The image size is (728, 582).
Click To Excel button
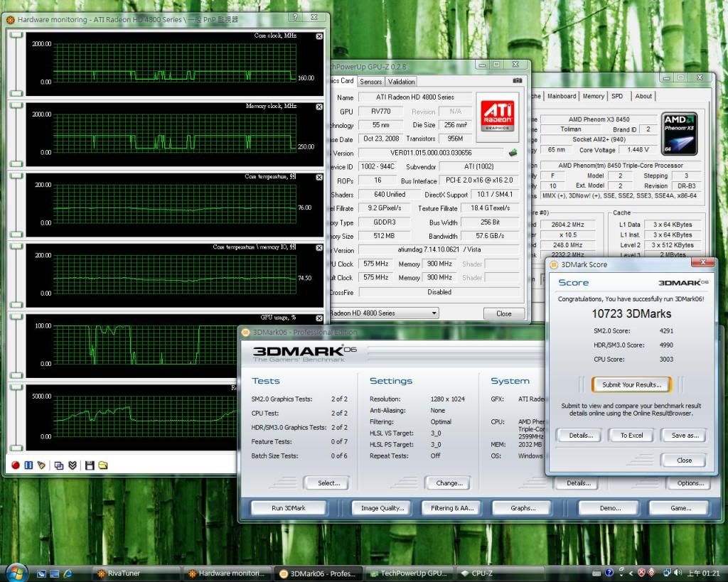[x=631, y=436]
